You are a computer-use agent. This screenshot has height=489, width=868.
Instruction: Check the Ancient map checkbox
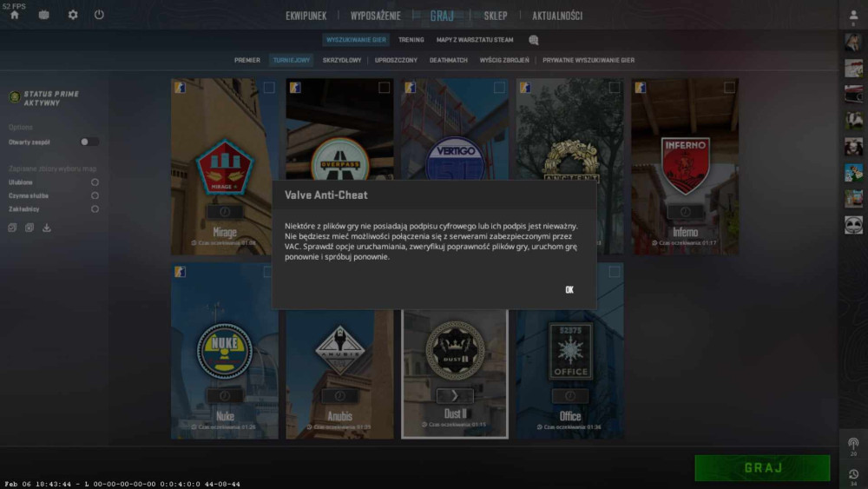coord(615,88)
